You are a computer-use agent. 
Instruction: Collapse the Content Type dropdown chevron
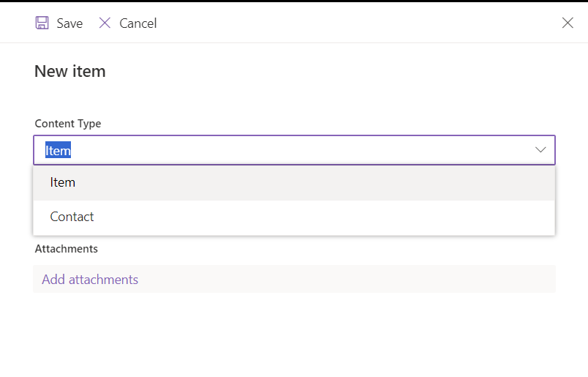coord(540,150)
